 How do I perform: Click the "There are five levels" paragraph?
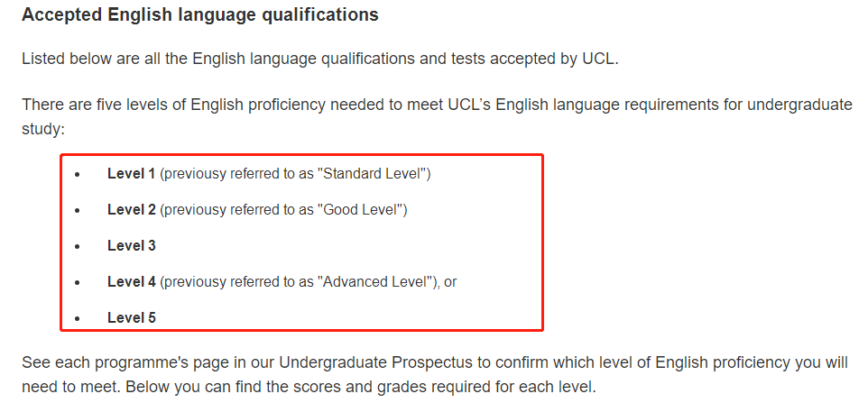(x=437, y=105)
